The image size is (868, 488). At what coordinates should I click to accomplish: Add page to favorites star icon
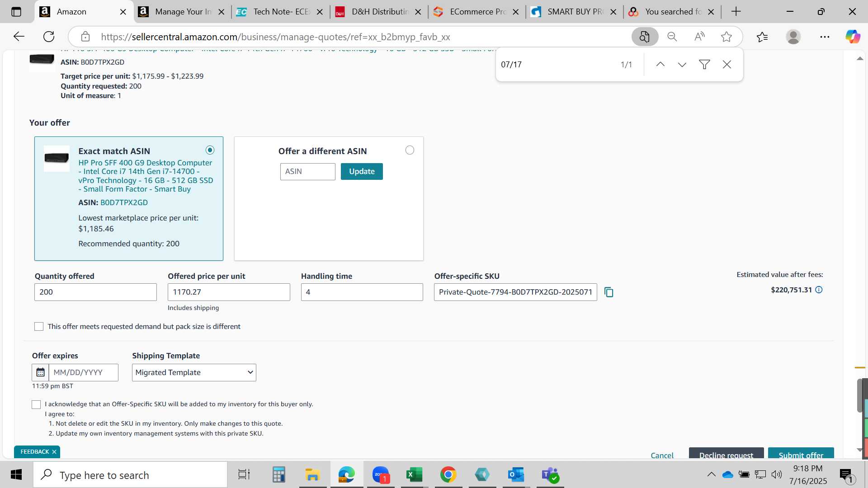[726, 37]
